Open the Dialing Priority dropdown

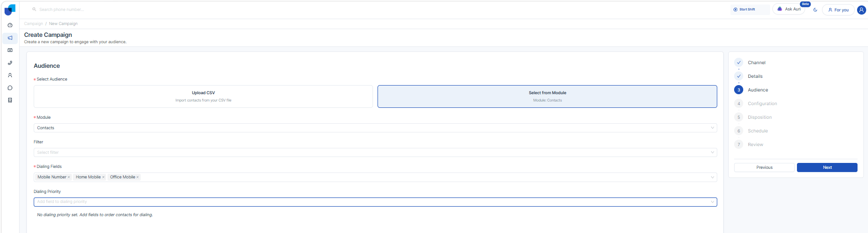pyautogui.click(x=375, y=202)
